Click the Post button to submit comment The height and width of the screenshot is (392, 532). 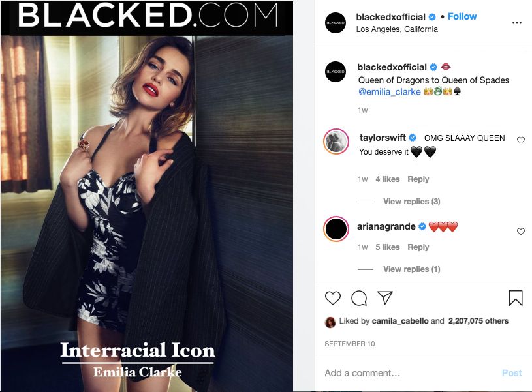(511, 372)
